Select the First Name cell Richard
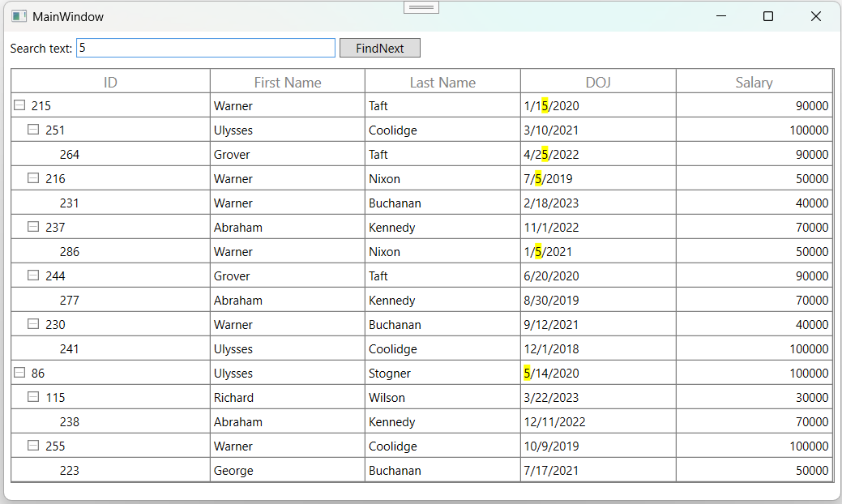This screenshot has width=842, height=504. tap(288, 397)
